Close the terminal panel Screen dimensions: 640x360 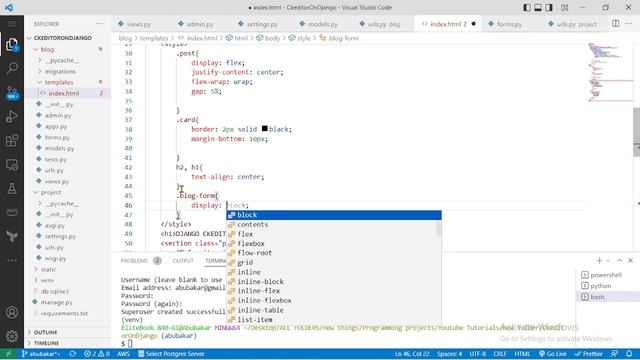coord(630,260)
